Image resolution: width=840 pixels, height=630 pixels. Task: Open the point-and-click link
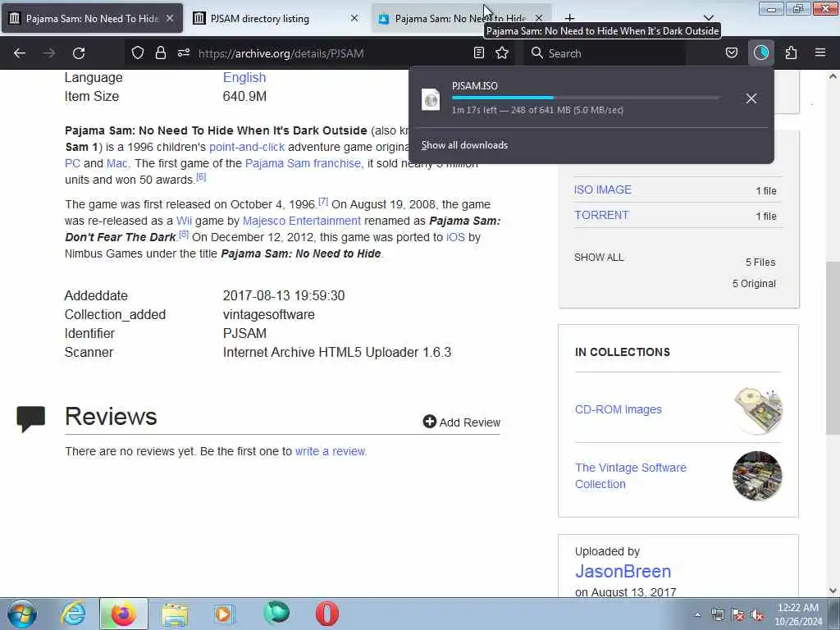click(246, 147)
